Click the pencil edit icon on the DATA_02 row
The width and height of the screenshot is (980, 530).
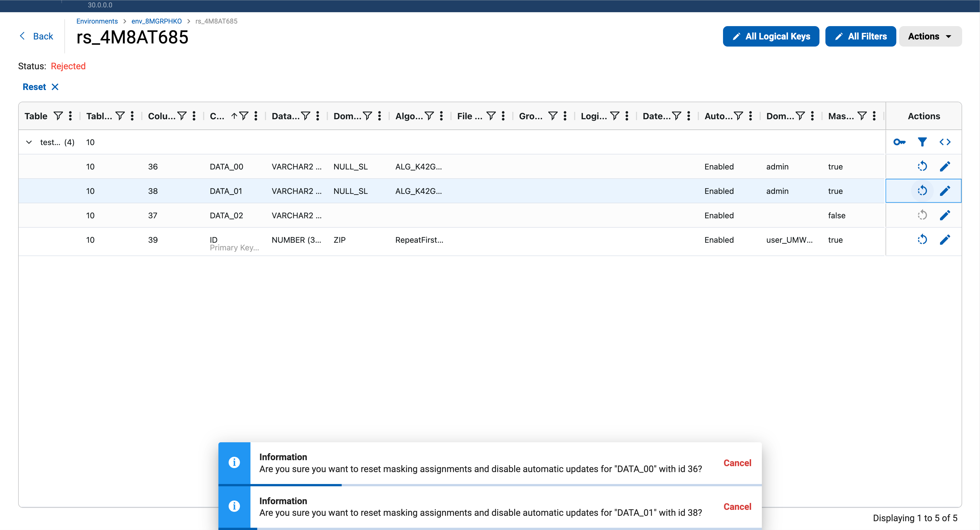pyautogui.click(x=945, y=215)
